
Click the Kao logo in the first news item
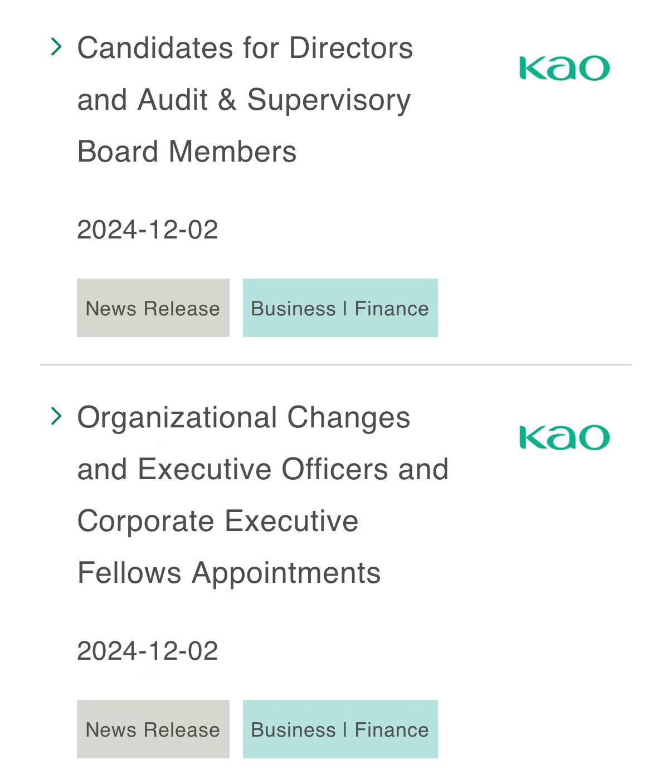coord(564,69)
